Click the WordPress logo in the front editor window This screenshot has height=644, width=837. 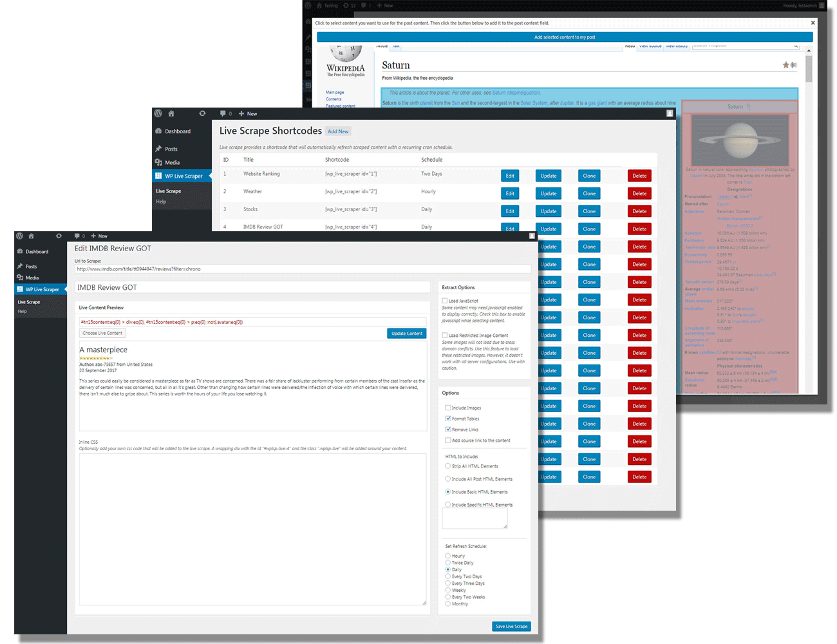[x=20, y=236]
